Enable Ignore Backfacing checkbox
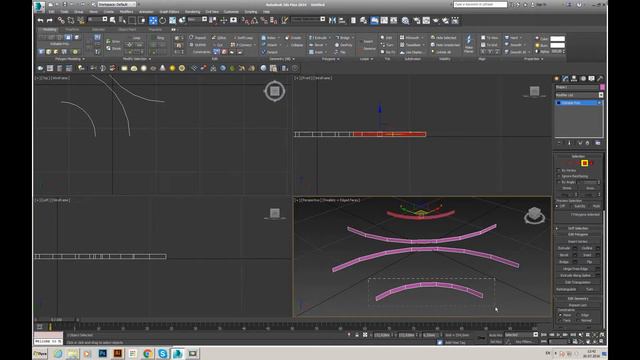Screen dimensions: 640x360 pos(559,176)
